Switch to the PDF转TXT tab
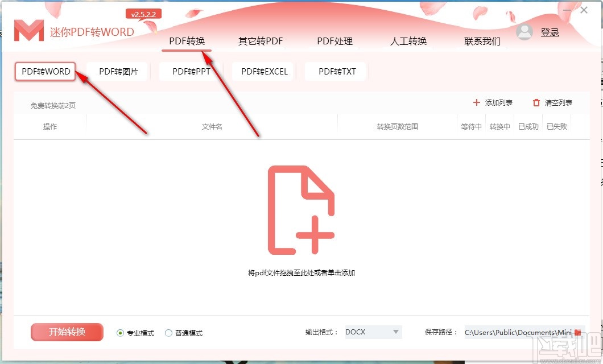The image size is (603, 364). click(336, 71)
